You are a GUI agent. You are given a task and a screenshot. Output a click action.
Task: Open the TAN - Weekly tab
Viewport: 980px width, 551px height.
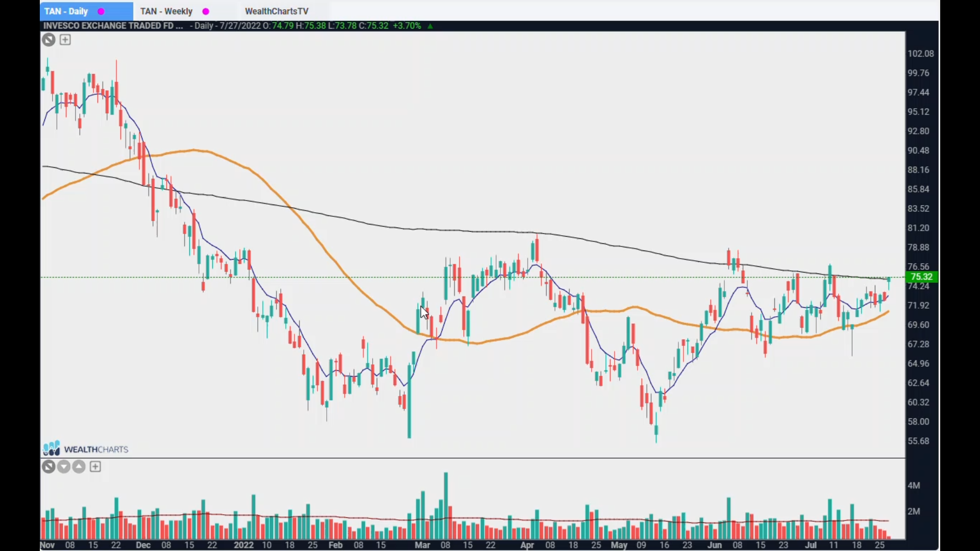pos(175,11)
